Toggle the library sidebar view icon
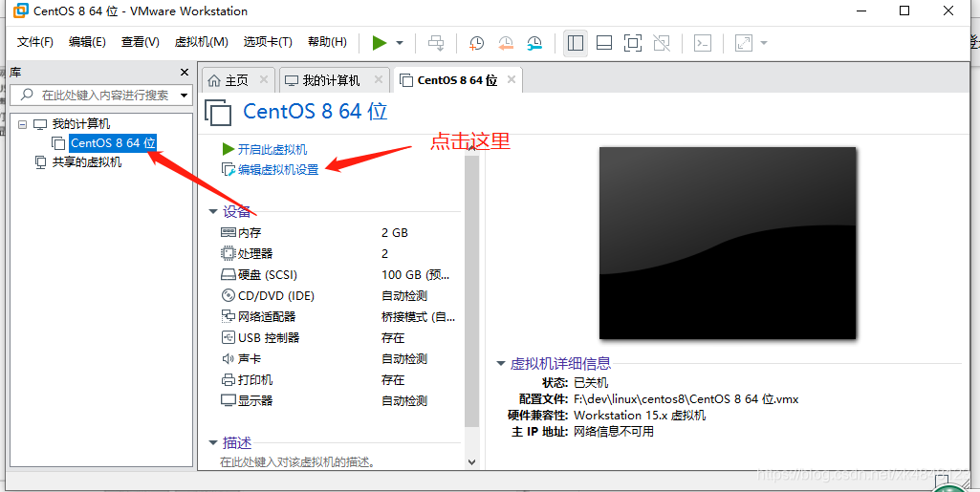 tap(576, 42)
